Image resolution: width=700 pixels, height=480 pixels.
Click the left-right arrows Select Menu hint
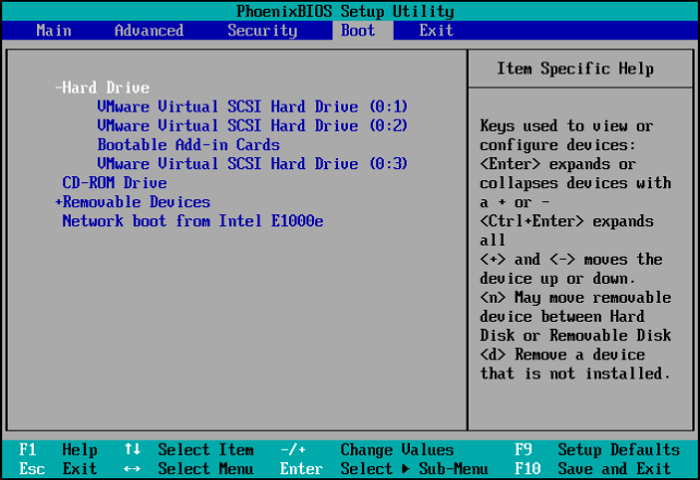coord(188,469)
